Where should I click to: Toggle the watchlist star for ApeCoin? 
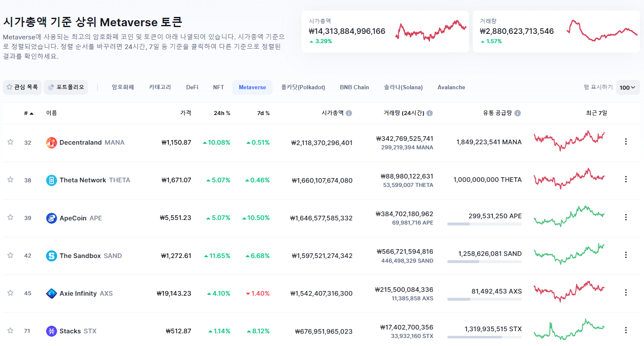point(11,217)
